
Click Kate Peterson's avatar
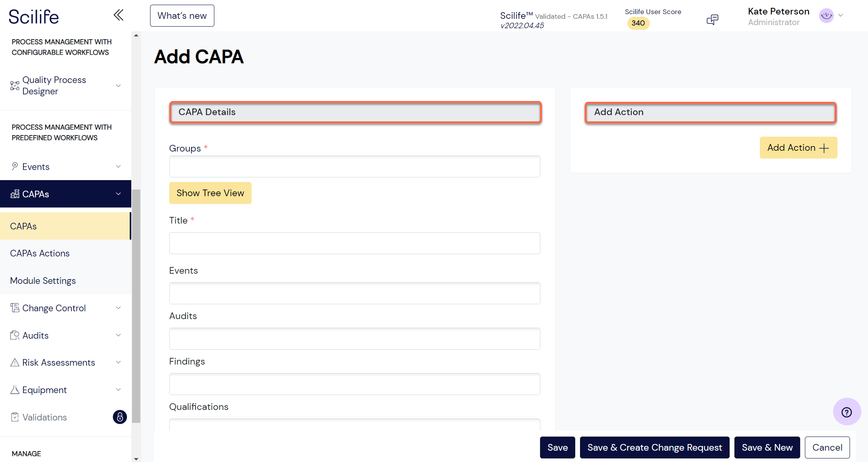[826, 16]
